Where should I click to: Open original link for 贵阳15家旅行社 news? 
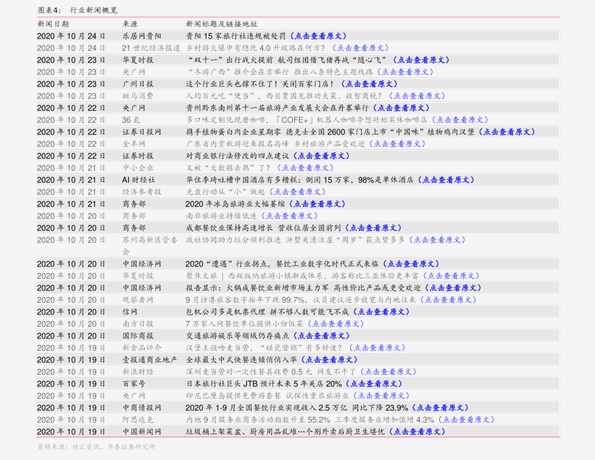(x=318, y=36)
